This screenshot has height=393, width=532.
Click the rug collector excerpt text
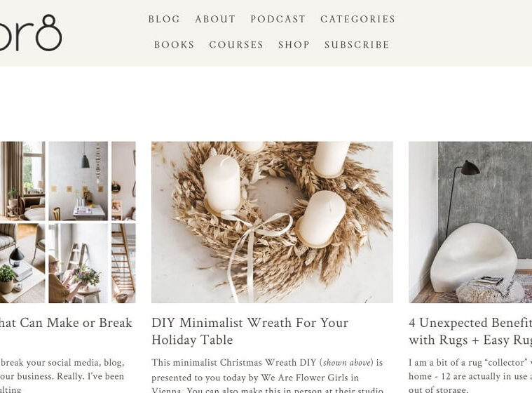[470, 375]
